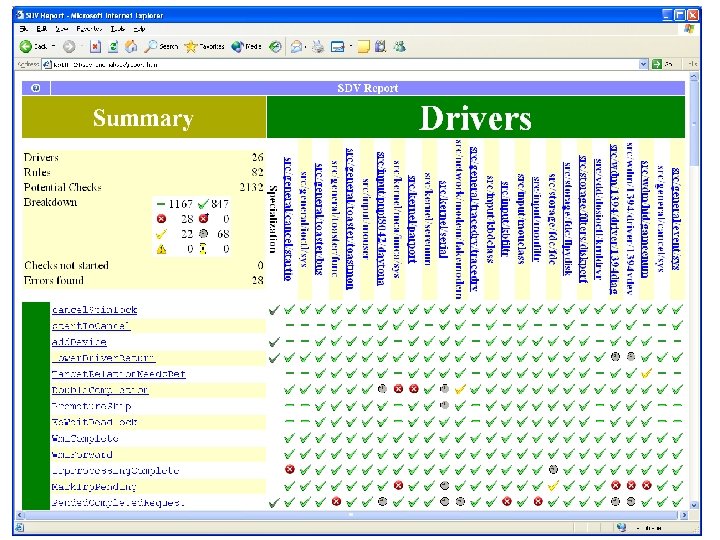Click the help icon left of SDV Report

(35, 88)
